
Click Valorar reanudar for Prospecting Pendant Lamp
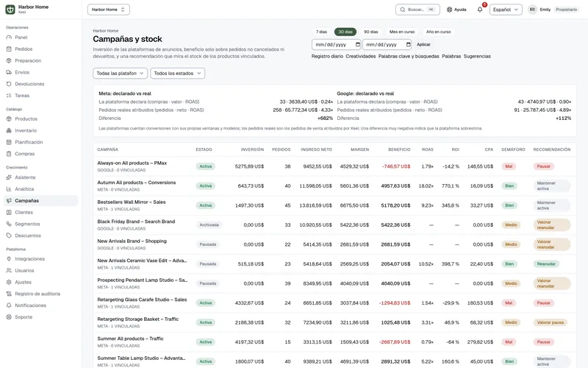coord(552,283)
